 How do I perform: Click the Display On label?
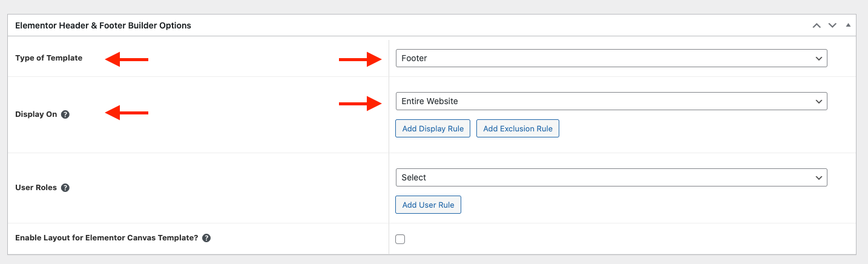click(36, 114)
